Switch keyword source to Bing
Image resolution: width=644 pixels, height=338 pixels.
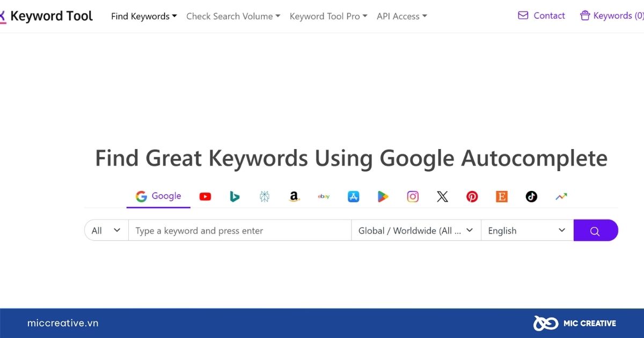(x=235, y=196)
